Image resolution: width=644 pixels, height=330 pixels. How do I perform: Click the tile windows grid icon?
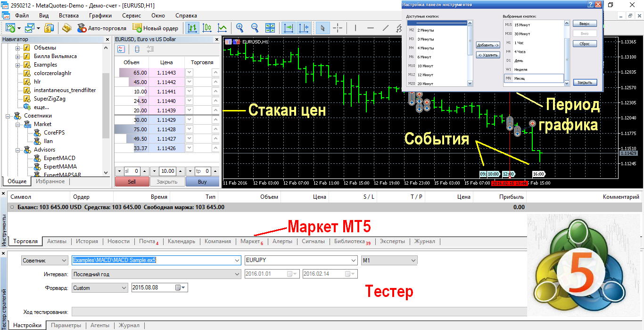coord(270,28)
